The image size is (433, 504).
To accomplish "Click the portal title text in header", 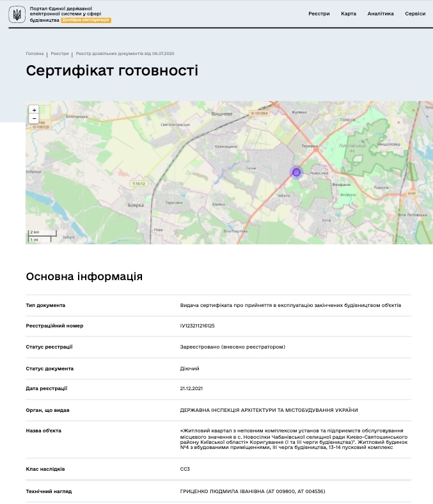I will [x=66, y=14].
